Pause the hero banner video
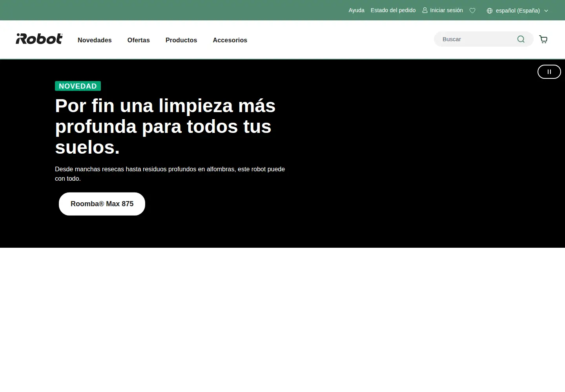 549,72
